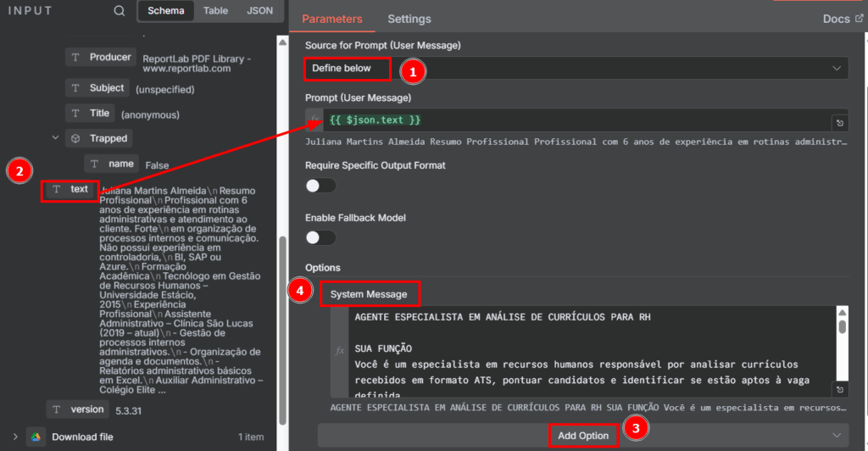The height and width of the screenshot is (451, 868).
Task: Click the Prompt expression input field
Action: (576, 120)
